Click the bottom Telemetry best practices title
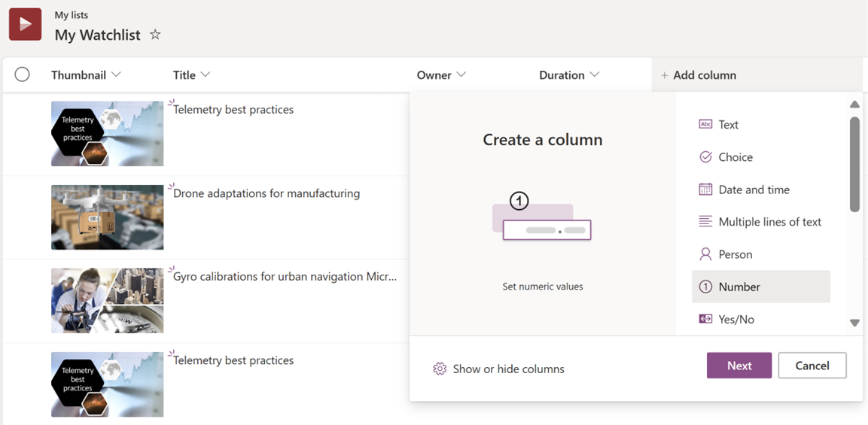This screenshot has width=868, height=425. tap(233, 360)
